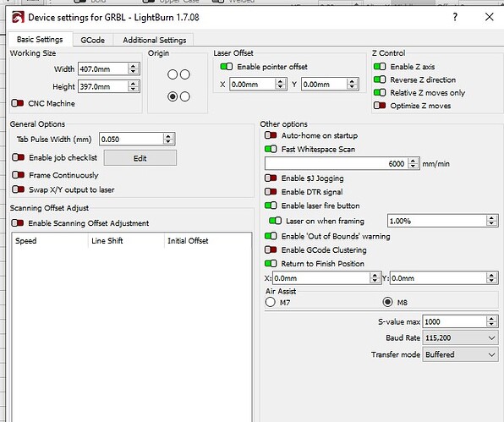Viewport: 504px width, 422px height.
Task: Toggle Enable laser fire button switch
Action: 271,206
